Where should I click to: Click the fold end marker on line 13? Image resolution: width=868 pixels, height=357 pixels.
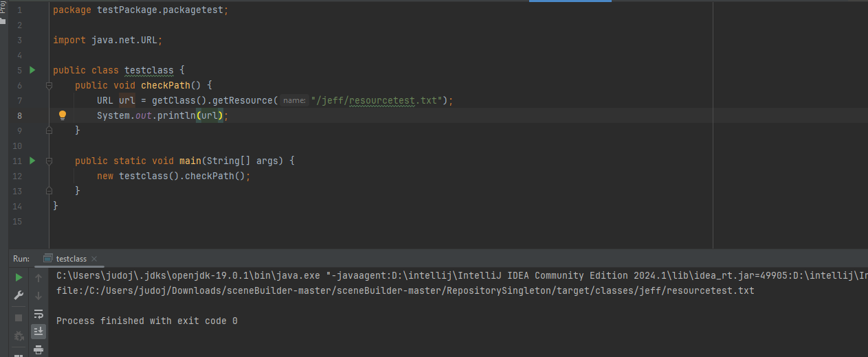tap(49, 190)
